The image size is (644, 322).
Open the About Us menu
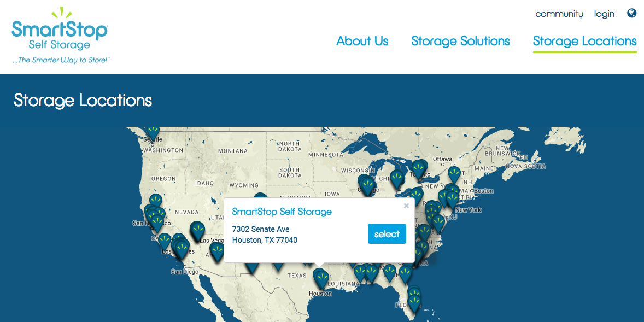[x=362, y=41]
